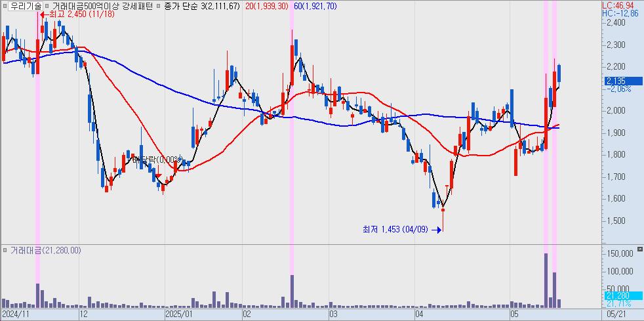Select the blue 60(1,921,70) moving average value

(x=315, y=6)
